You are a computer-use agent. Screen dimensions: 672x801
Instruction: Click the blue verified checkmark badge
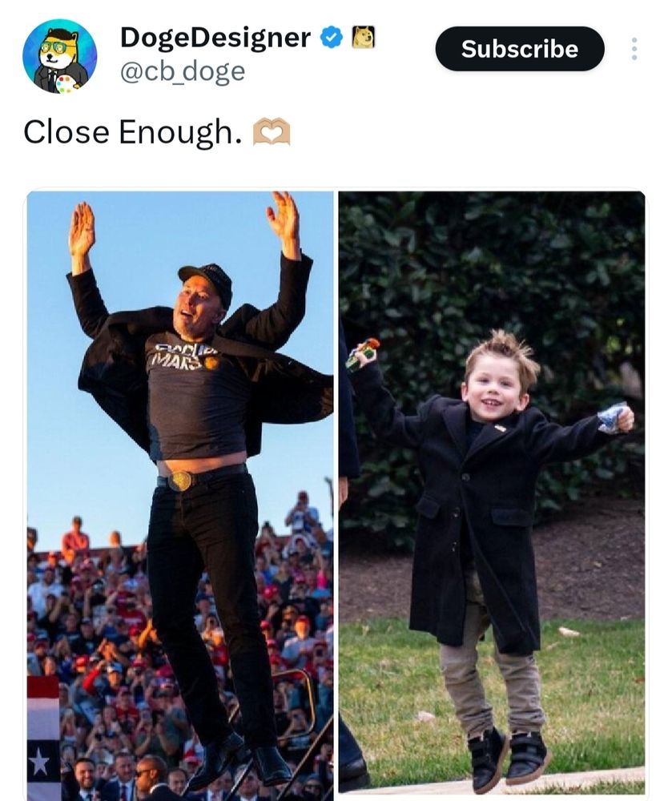pos(331,38)
